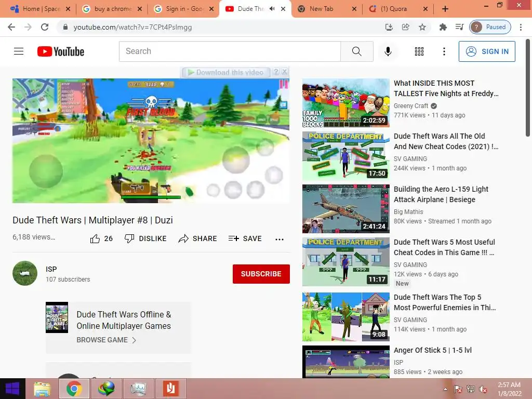532x399 pixels.
Task: Open YouTube settings three-dot menu
Action: click(x=444, y=51)
